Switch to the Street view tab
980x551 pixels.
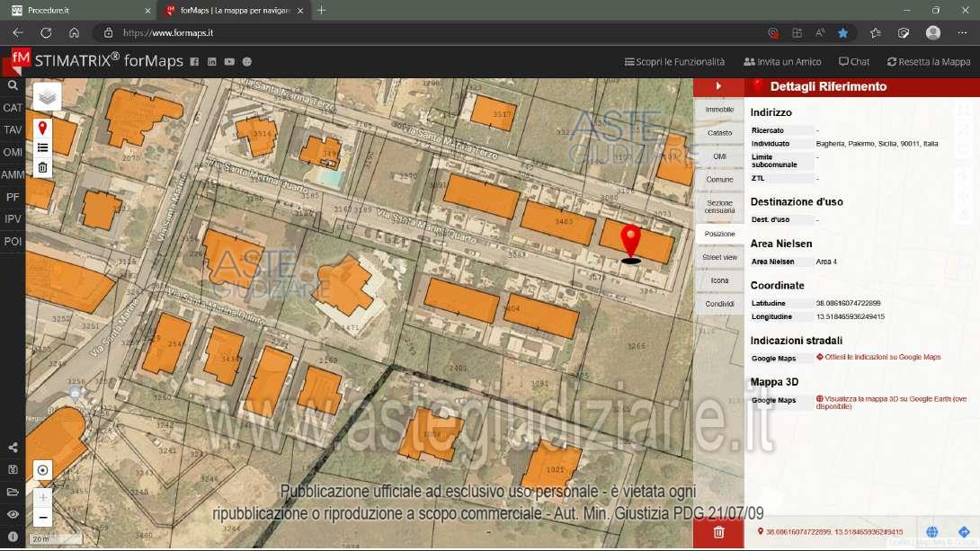pyautogui.click(x=719, y=257)
